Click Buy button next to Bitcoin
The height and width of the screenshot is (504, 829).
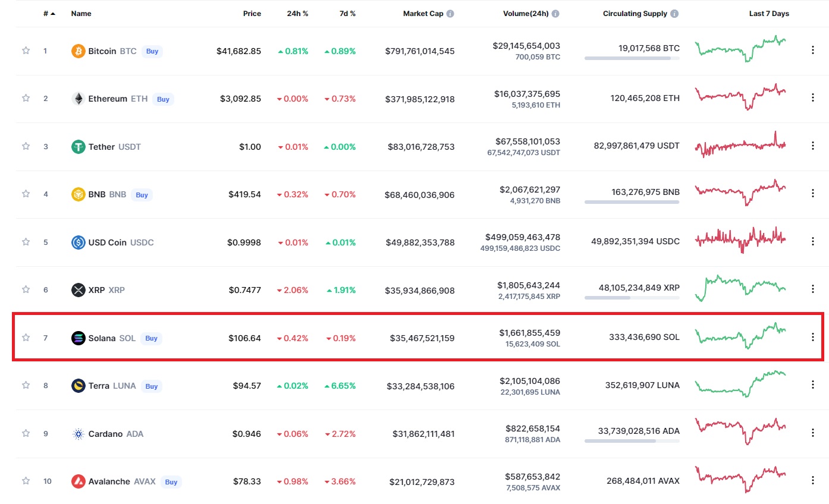coord(152,51)
